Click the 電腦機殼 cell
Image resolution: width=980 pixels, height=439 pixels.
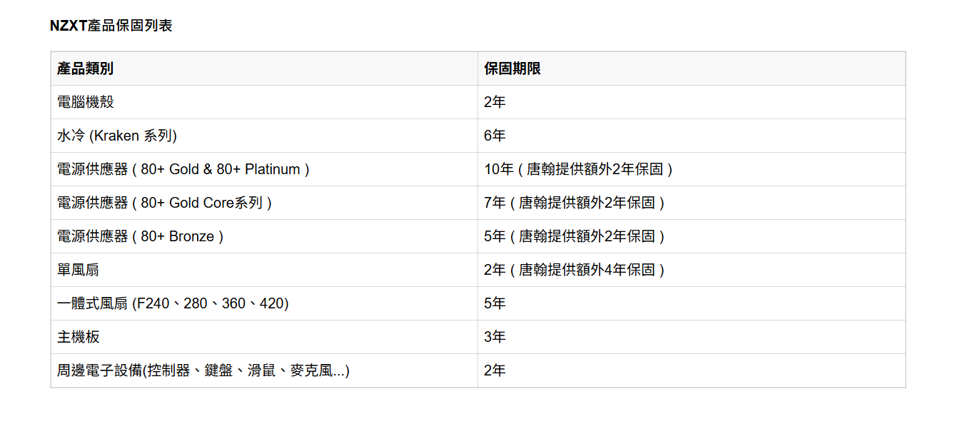click(86, 102)
